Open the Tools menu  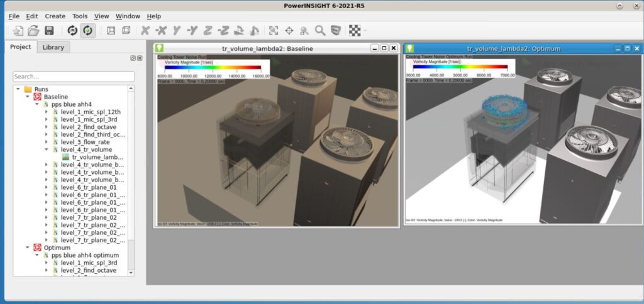80,16
